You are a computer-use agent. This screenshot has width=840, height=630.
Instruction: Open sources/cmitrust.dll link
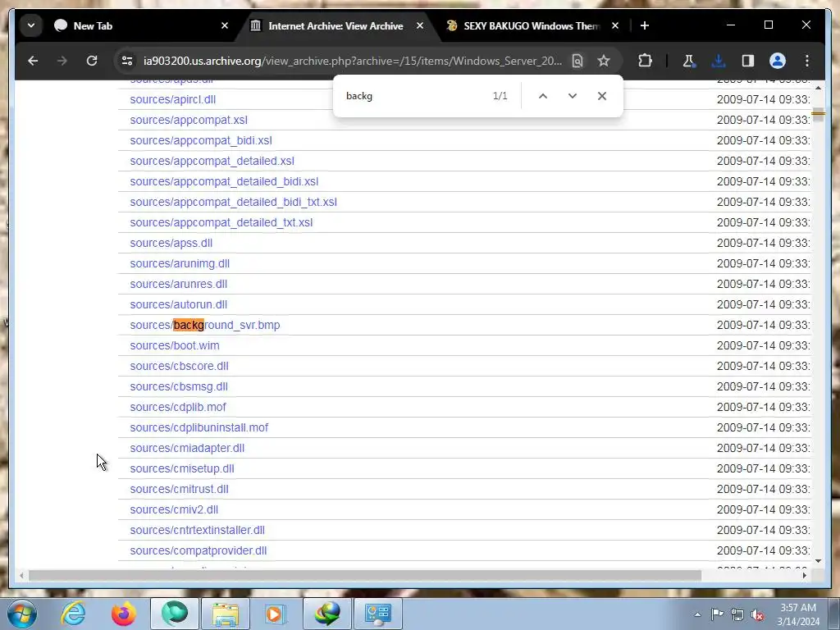179,489
